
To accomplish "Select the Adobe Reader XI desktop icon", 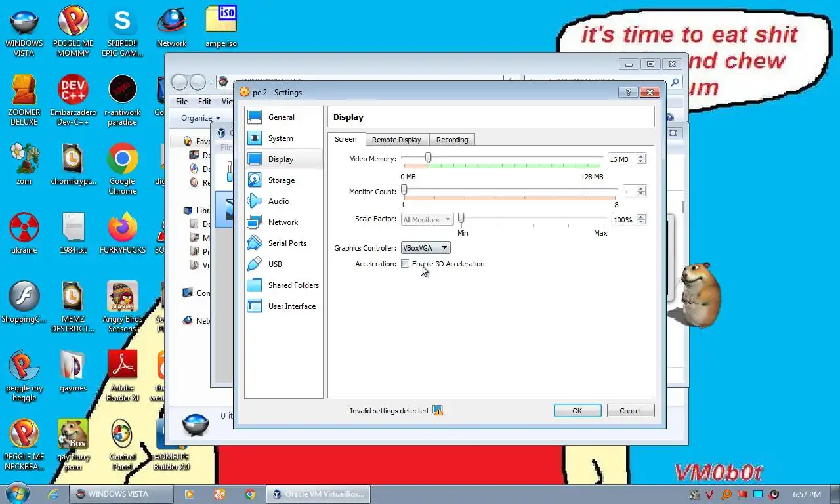I will [122, 375].
